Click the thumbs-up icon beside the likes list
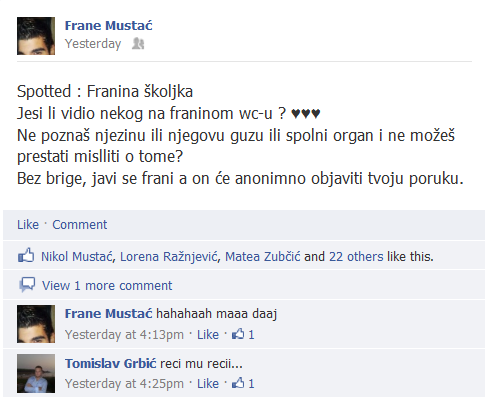 coord(26,256)
